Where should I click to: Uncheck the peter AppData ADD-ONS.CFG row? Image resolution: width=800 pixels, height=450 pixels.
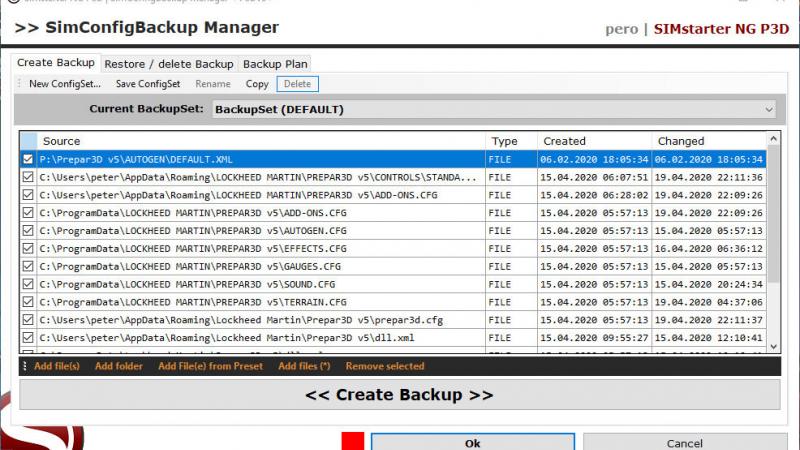(x=28, y=195)
